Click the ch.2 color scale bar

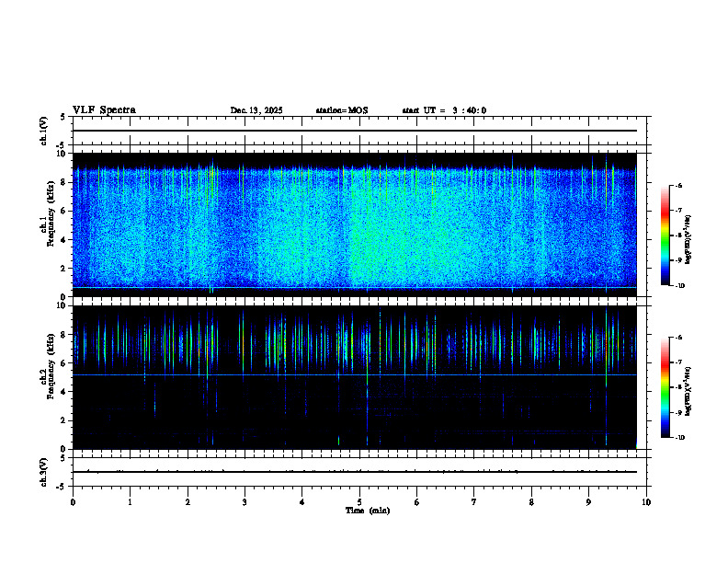pyautogui.click(x=665, y=387)
